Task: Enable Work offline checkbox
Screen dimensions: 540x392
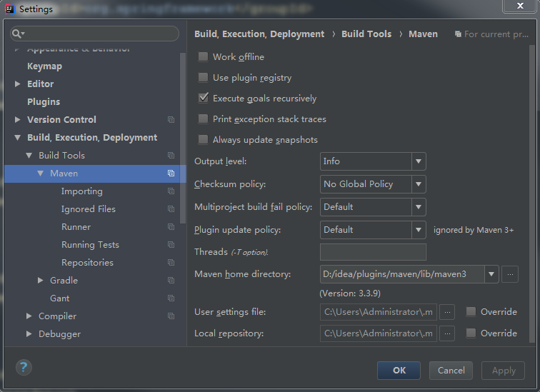Action: point(203,57)
